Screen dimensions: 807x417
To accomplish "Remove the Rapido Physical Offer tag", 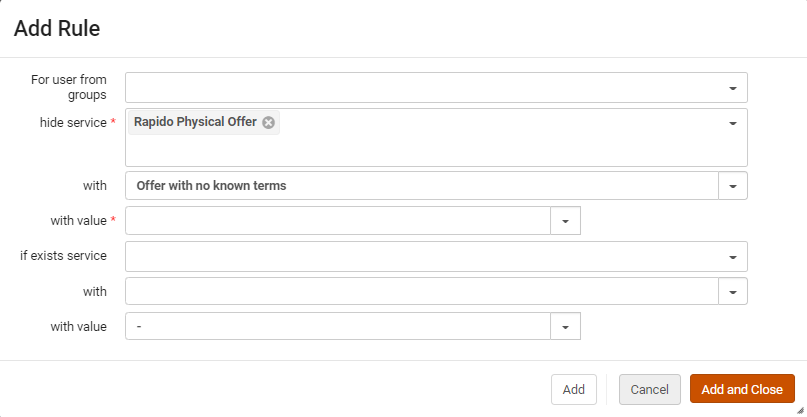I will click(268, 123).
